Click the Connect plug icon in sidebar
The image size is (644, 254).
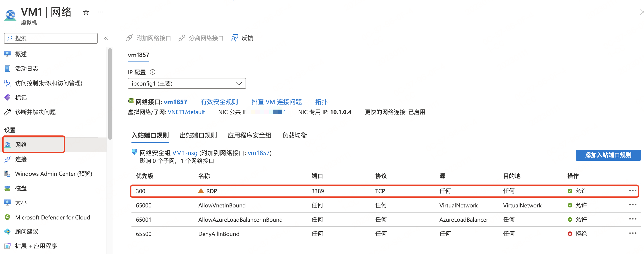pos(8,159)
